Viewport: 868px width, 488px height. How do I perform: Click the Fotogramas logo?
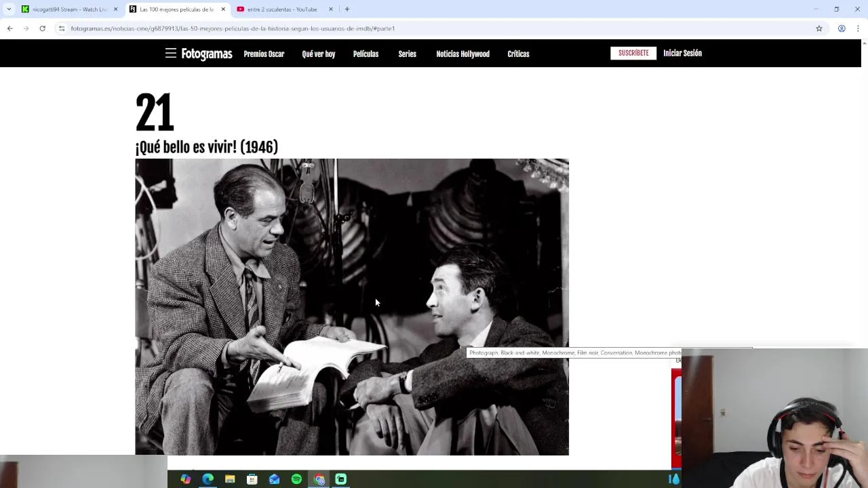207,54
